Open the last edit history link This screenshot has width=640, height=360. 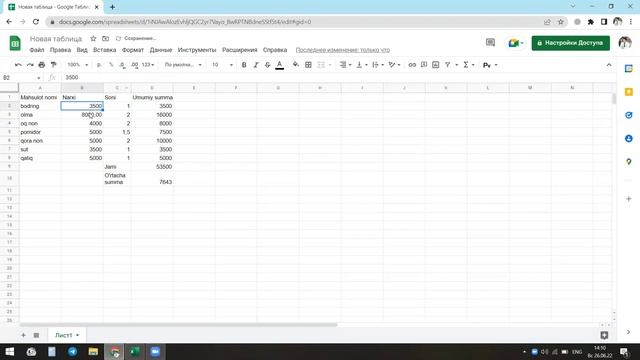(x=342, y=50)
